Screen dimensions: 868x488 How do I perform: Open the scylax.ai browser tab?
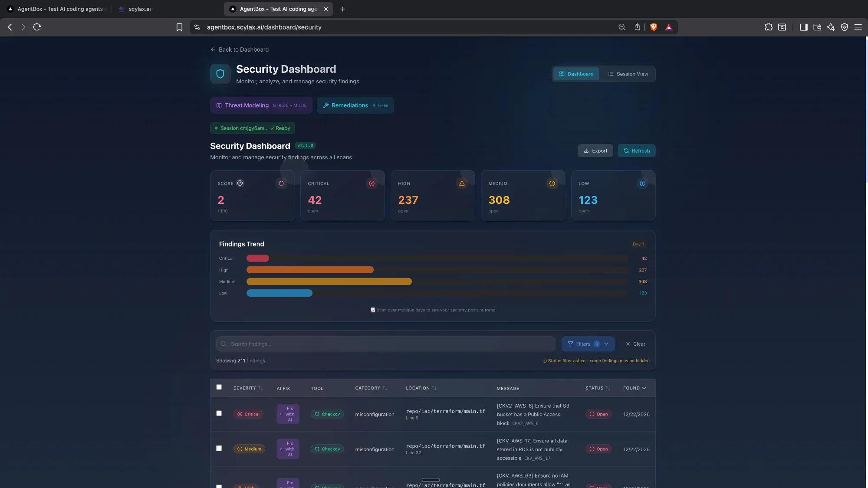click(139, 9)
